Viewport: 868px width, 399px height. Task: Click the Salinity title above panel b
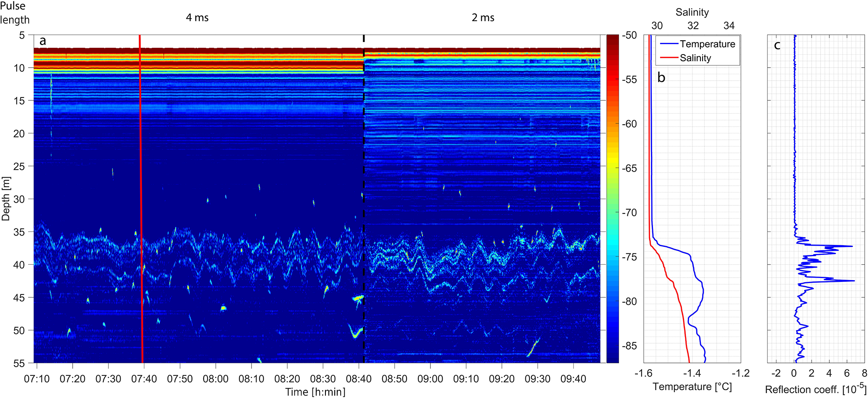click(692, 12)
